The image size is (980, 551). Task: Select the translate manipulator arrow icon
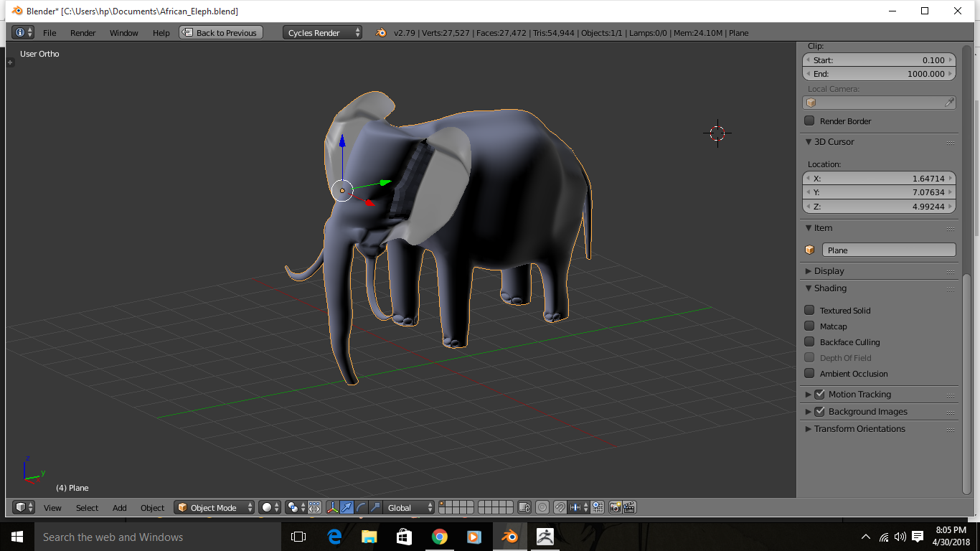click(x=347, y=507)
